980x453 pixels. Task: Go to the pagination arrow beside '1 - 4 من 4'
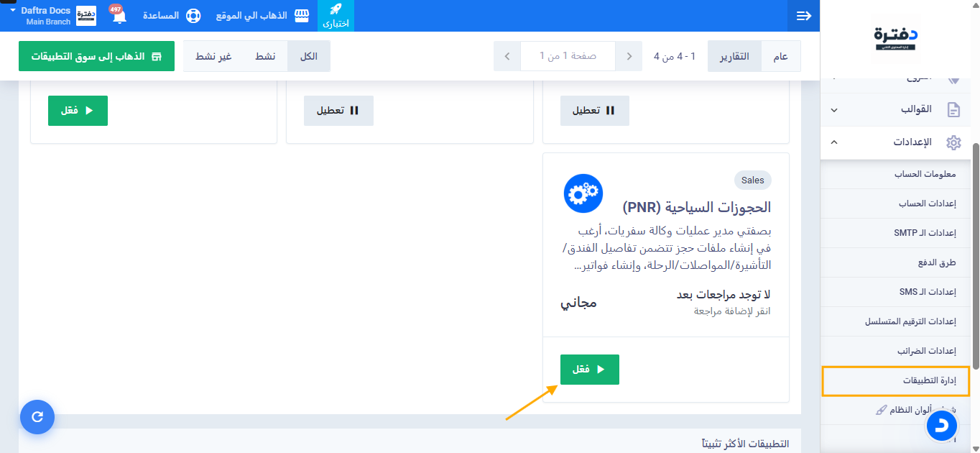629,56
